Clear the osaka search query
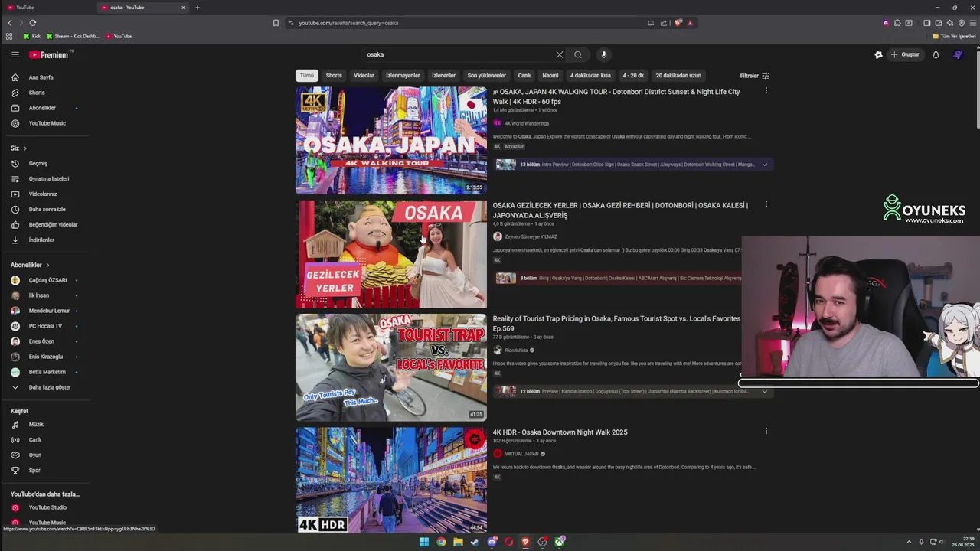980x551 pixels. [559, 54]
